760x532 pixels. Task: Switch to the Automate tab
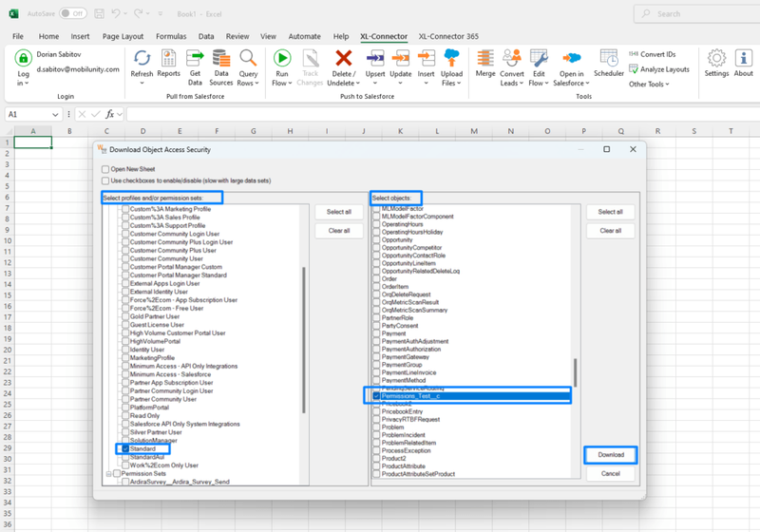304,36
